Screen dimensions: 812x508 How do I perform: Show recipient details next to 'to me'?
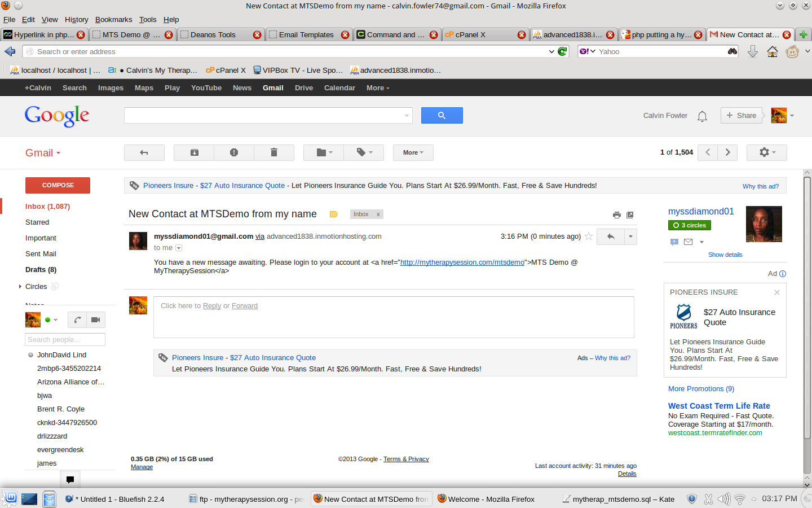(179, 248)
